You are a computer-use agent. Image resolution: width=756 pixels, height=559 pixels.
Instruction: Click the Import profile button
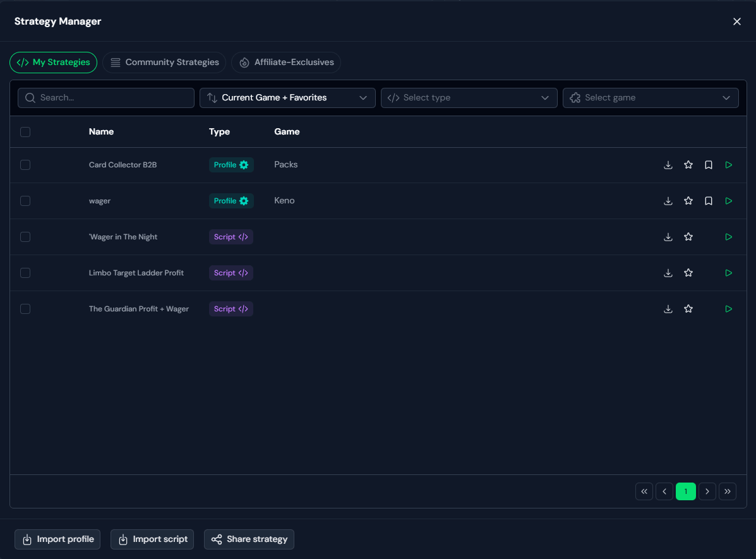57,539
